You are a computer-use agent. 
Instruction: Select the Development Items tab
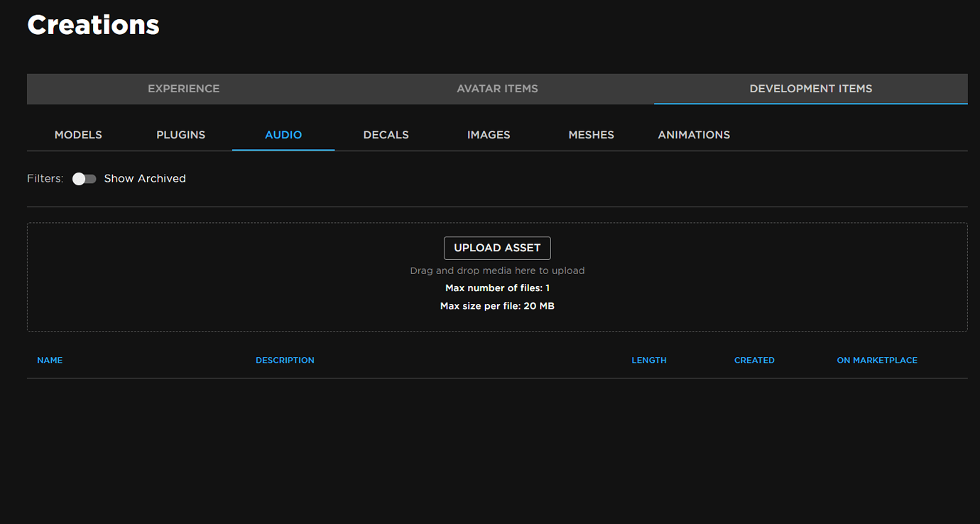tap(810, 89)
